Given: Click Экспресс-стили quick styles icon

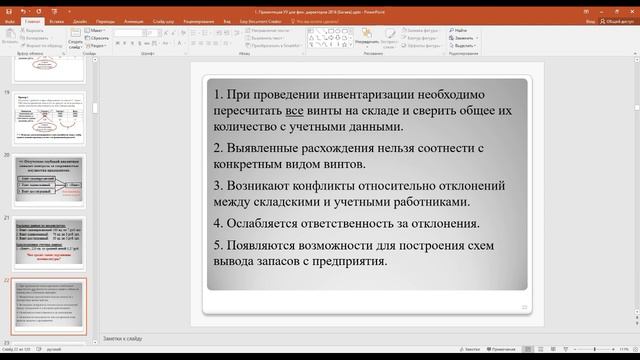Looking at the screenshot, I should pos(389,39).
